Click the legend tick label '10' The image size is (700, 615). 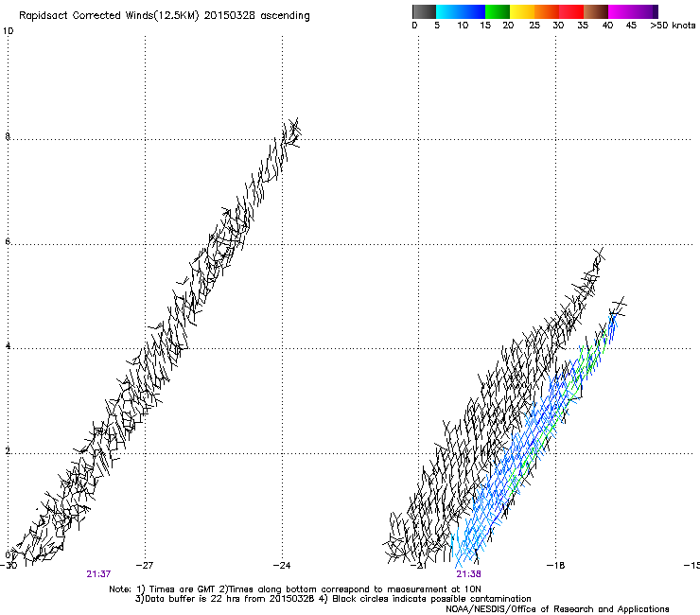463,26
